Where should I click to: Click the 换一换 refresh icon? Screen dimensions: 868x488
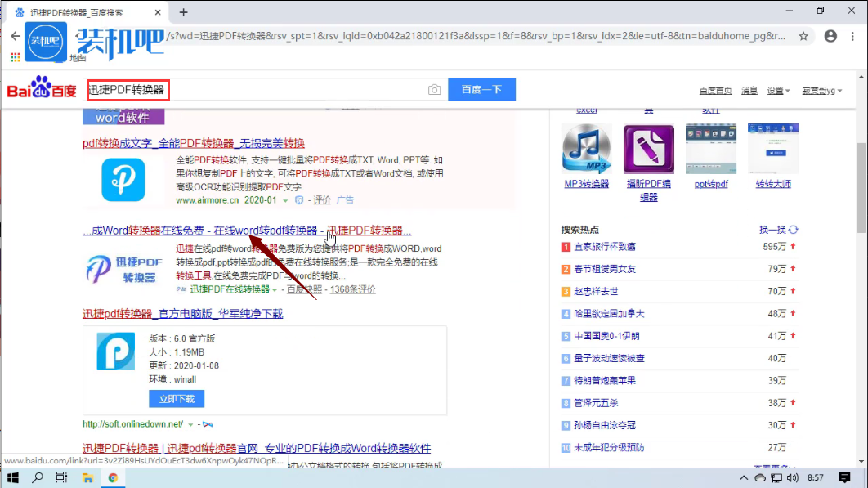[794, 231]
